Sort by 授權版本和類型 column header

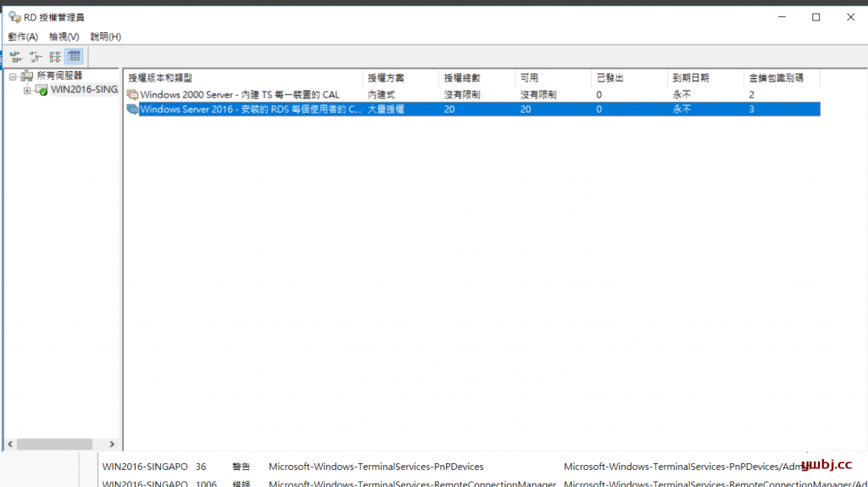coord(243,78)
